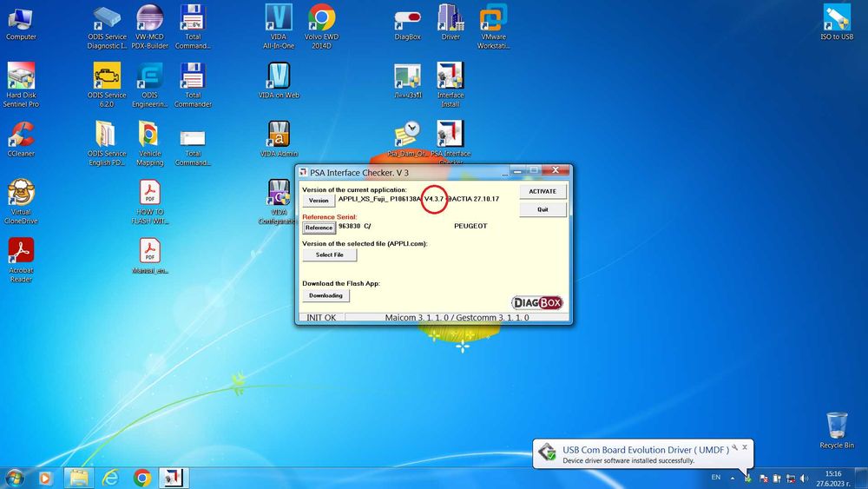Open the VIDA Admin shortcut
This screenshot has height=489, width=868.
pos(279,140)
